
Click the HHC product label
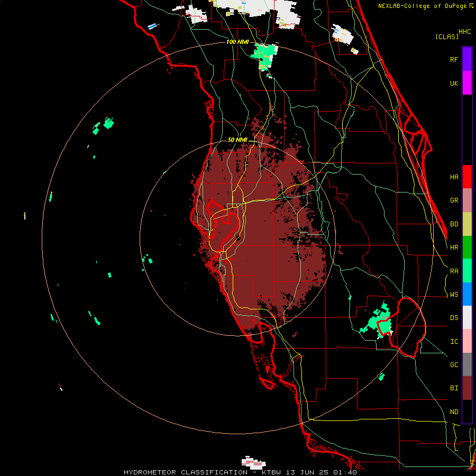point(465,32)
